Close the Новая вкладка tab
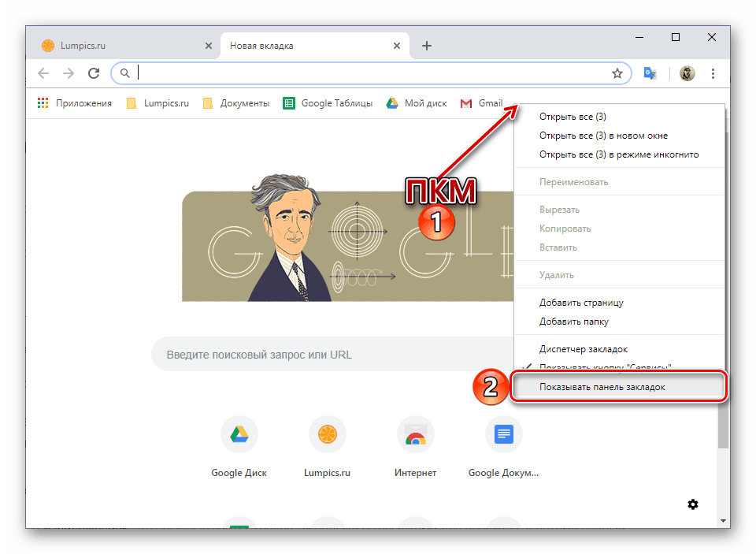This screenshot has height=554, width=756. pos(397,46)
